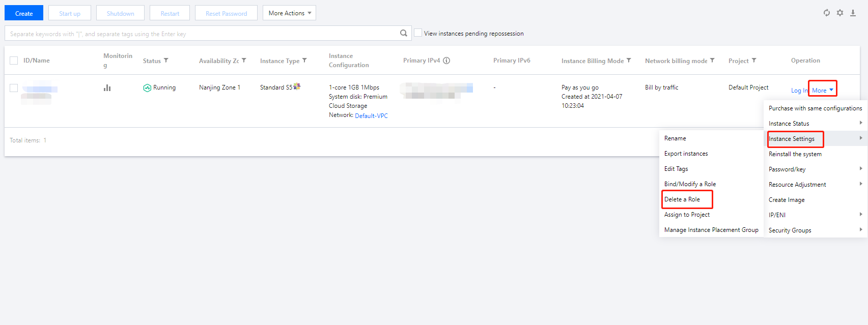Choose Reinstall the system menu item
This screenshot has height=325, width=868.
pyautogui.click(x=795, y=154)
